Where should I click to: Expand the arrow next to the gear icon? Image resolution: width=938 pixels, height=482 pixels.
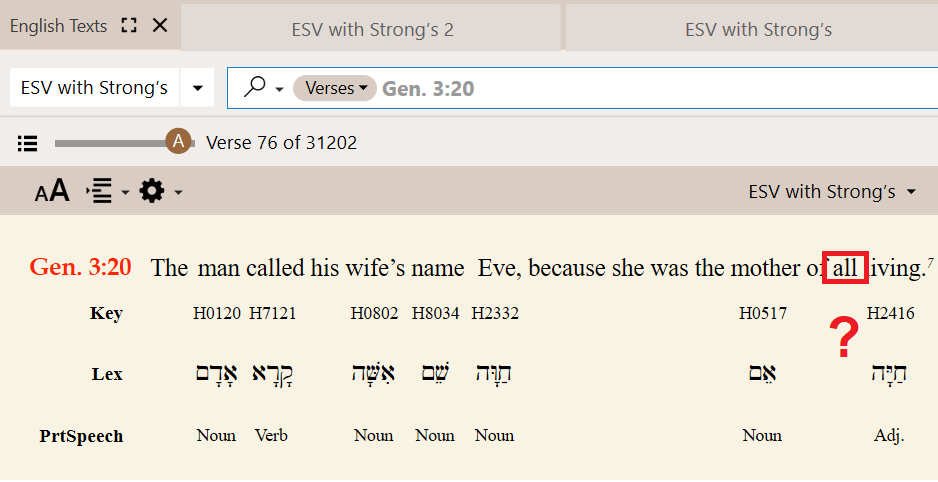[x=178, y=193]
